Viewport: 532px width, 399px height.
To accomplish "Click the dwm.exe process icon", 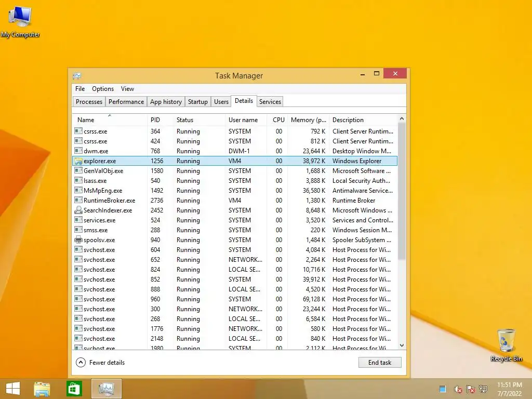I will click(78, 151).
